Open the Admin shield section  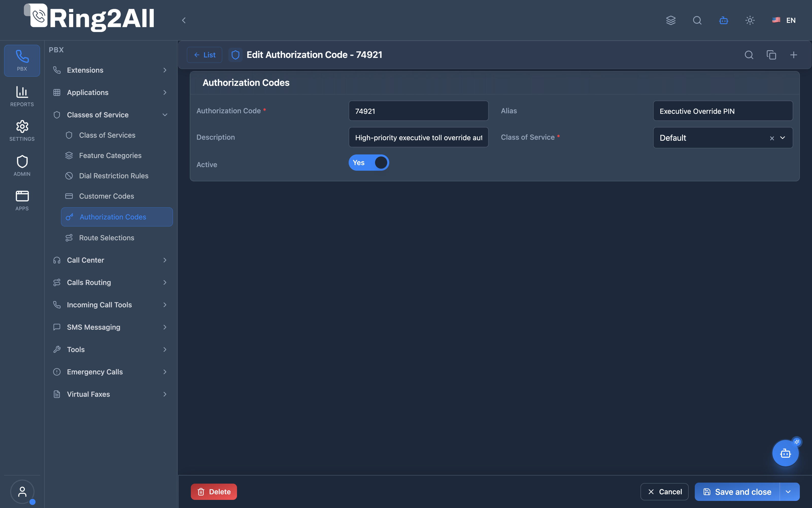click(x=22, y=166)
